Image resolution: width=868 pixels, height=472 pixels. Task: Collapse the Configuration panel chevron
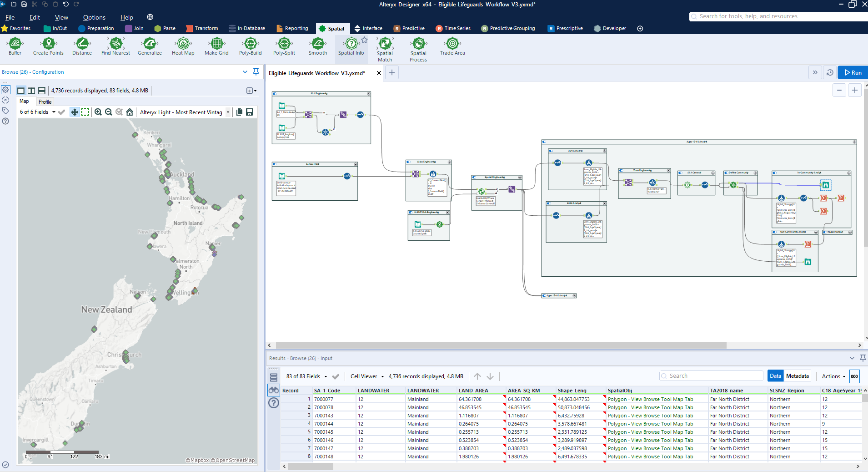[245, 72]
